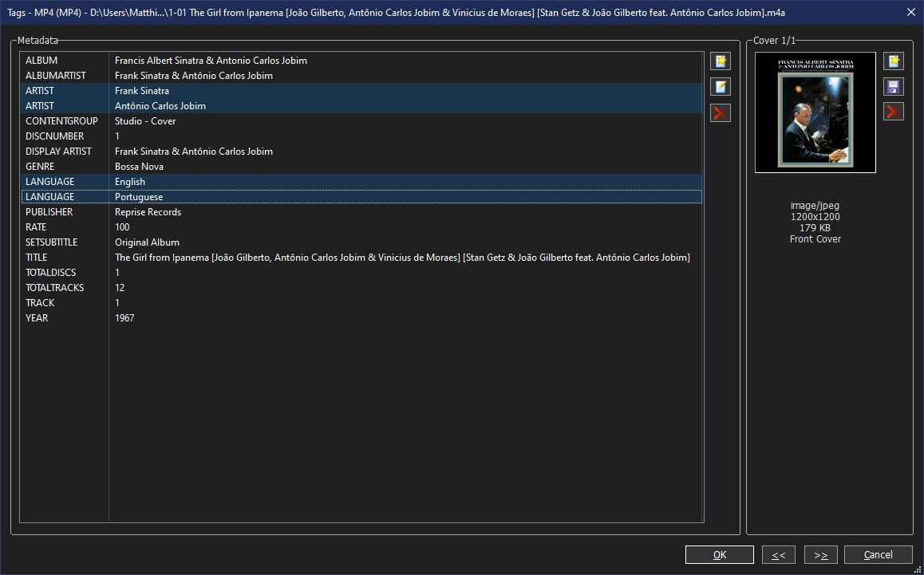Select the TITLE Girl from Ipanema row
The width and height of the screenshot is (924, 575).
[x=361, y=258]
